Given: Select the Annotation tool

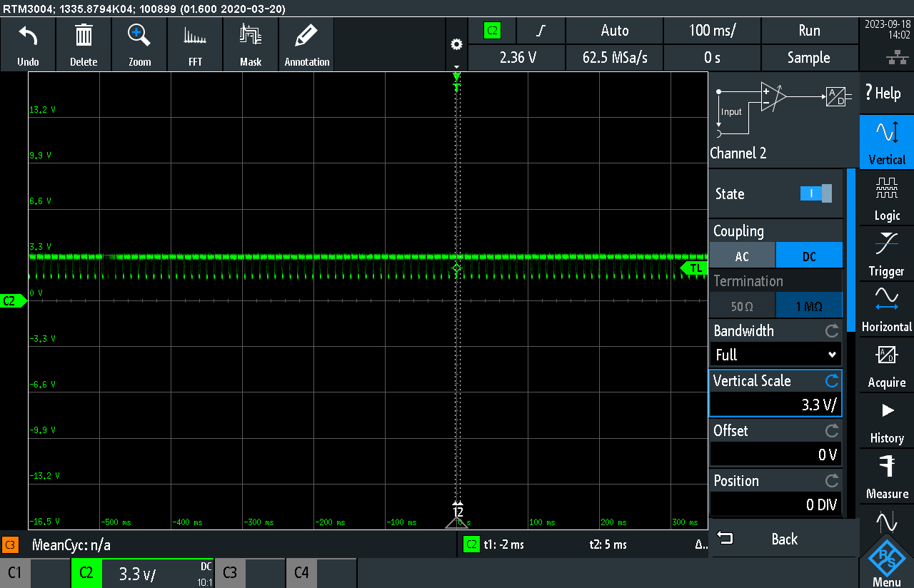Looking at the screenshot, I should pyautogui.click(x=306, y=44).
